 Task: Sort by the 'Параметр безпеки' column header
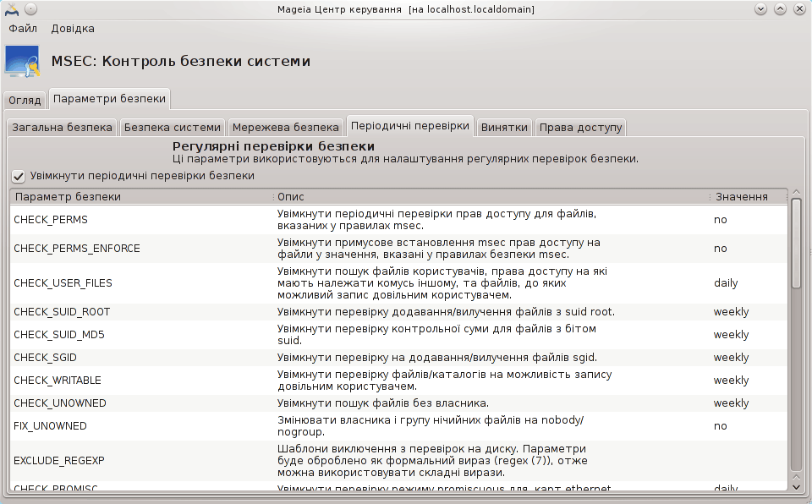click(141, 197)
